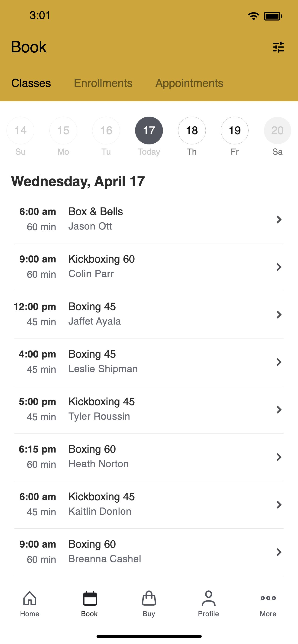The height and width of the screenshot is (644, 298).
Task: Open the More three-dots icon
Action: (268, 598)
